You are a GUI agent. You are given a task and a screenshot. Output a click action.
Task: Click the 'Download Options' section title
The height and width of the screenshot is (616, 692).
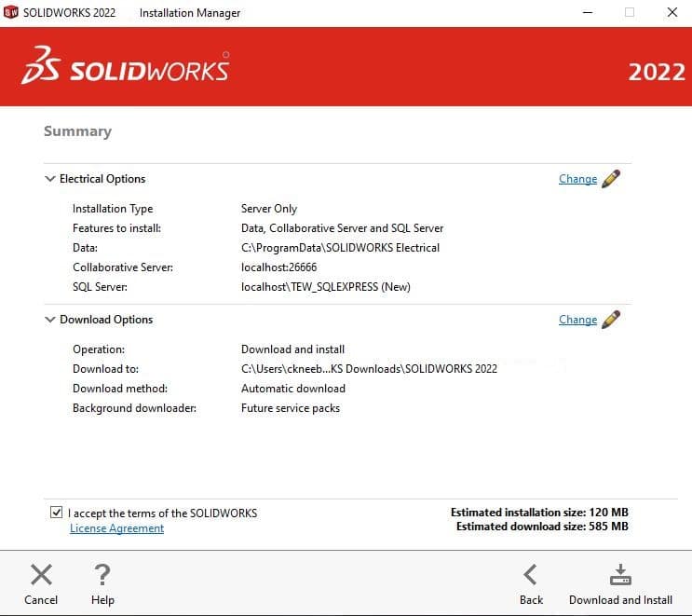coord(106,320)
